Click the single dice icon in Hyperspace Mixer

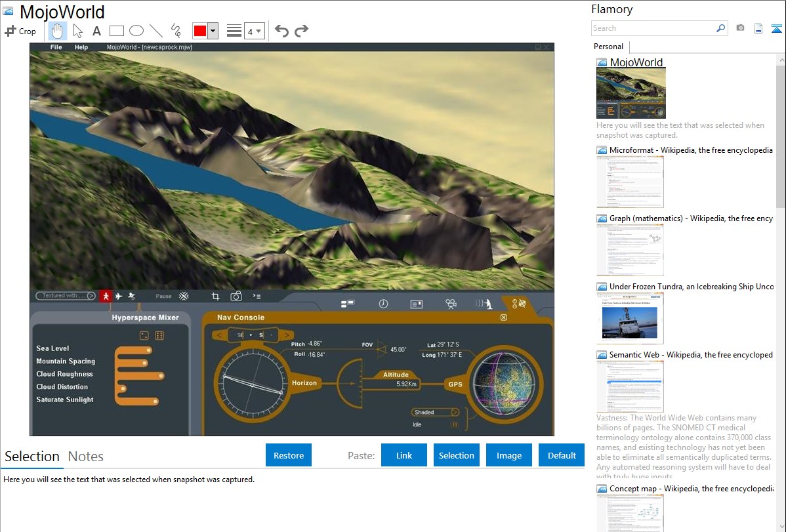coord(144,336)
